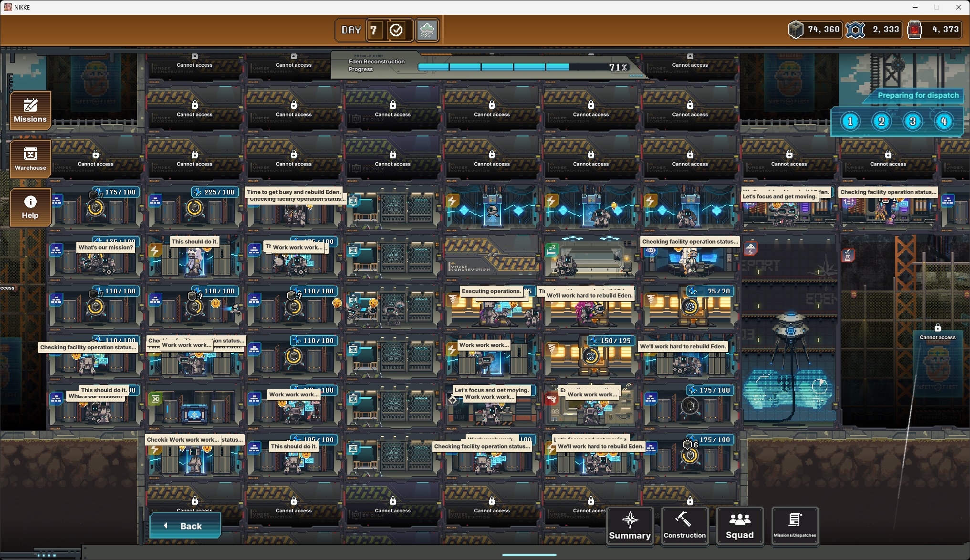This screenshot has height=560, width=970.
Task: Open the Construction menu
Action: coord(684,526)
